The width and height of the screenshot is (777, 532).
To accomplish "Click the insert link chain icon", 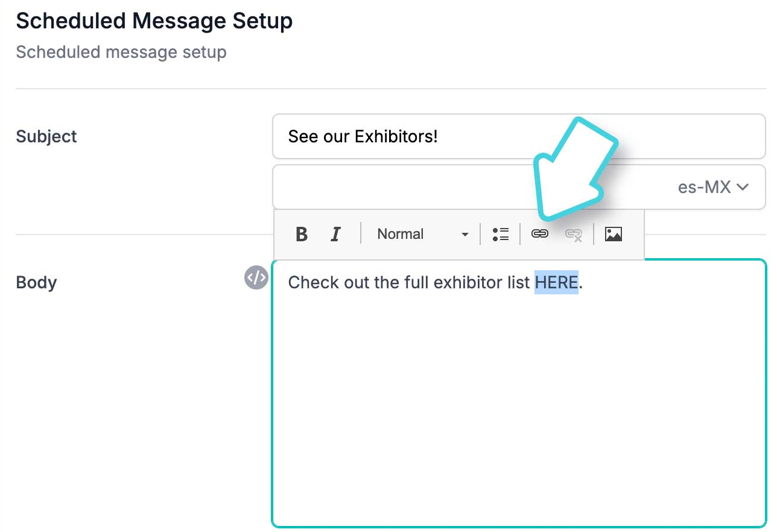I will click(540, 234).
